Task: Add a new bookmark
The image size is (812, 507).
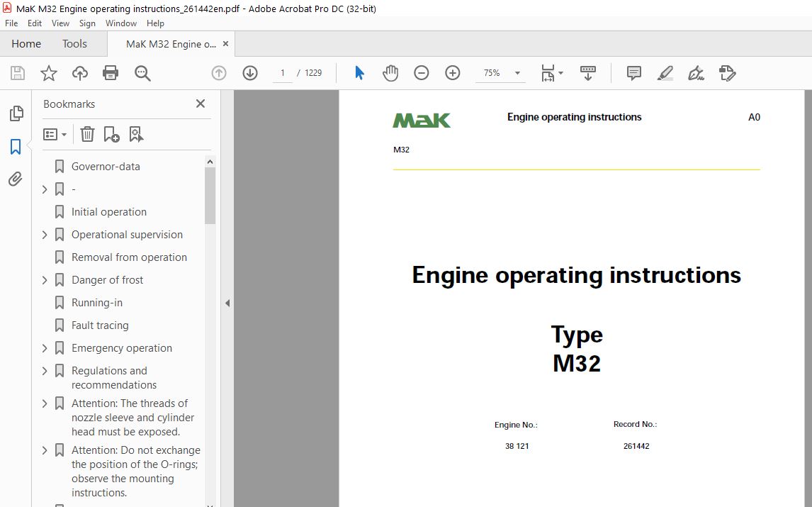Action: [111, 134]
